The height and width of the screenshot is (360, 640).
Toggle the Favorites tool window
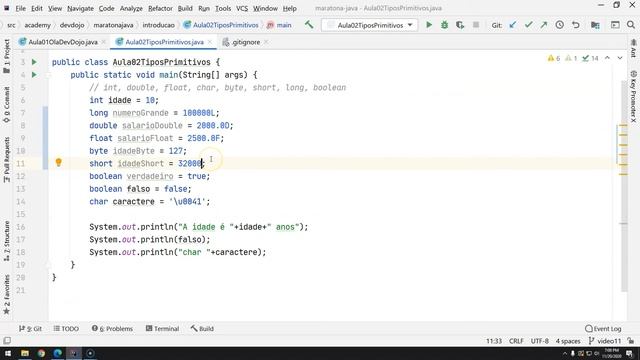point(7,294)
